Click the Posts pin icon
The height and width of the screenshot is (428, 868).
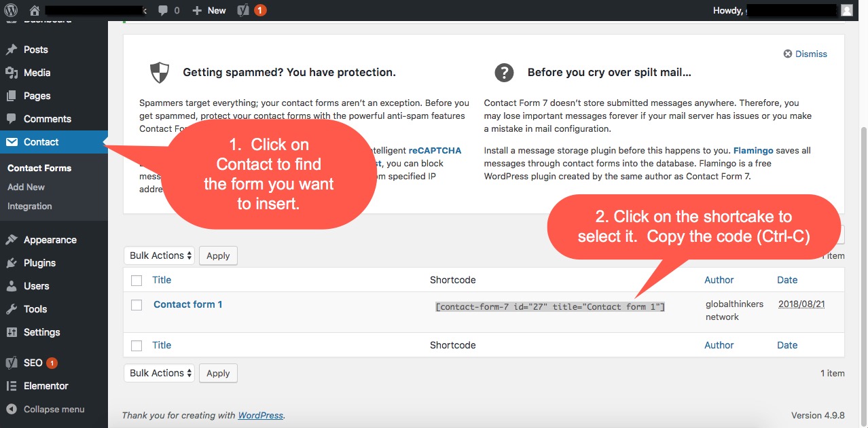11,50
